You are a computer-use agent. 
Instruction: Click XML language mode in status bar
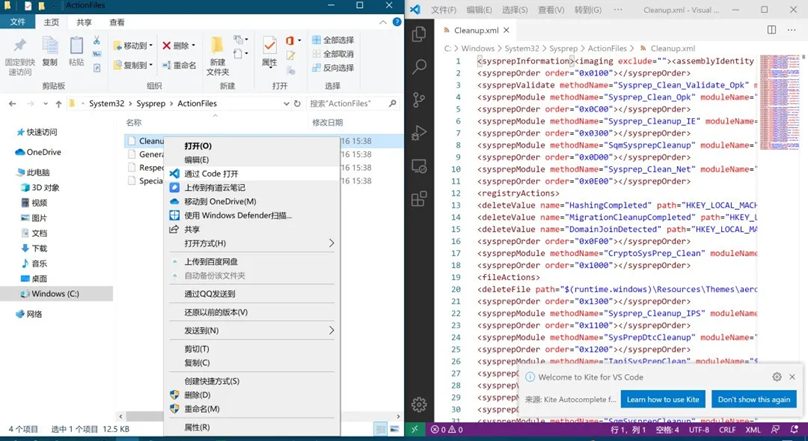753,429
